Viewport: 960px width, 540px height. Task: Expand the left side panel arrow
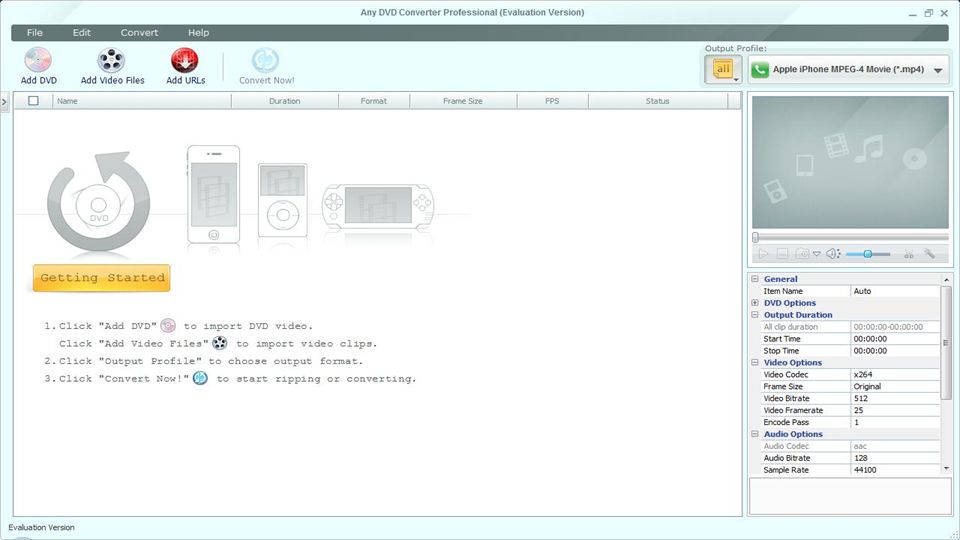click(x=4, y=102)
